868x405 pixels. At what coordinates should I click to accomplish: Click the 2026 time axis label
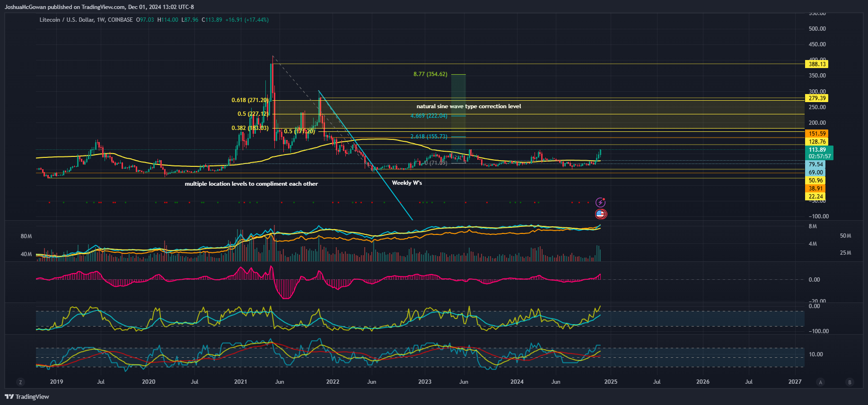coord(703,382)
